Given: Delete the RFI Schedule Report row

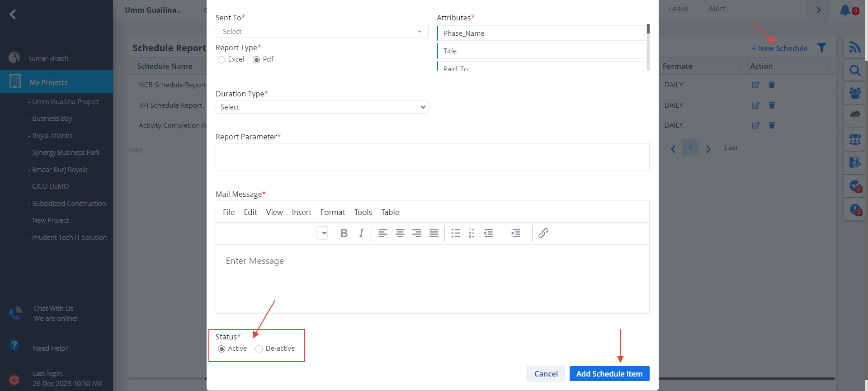Looking at the screenshot, I should (x=772, y=105).
